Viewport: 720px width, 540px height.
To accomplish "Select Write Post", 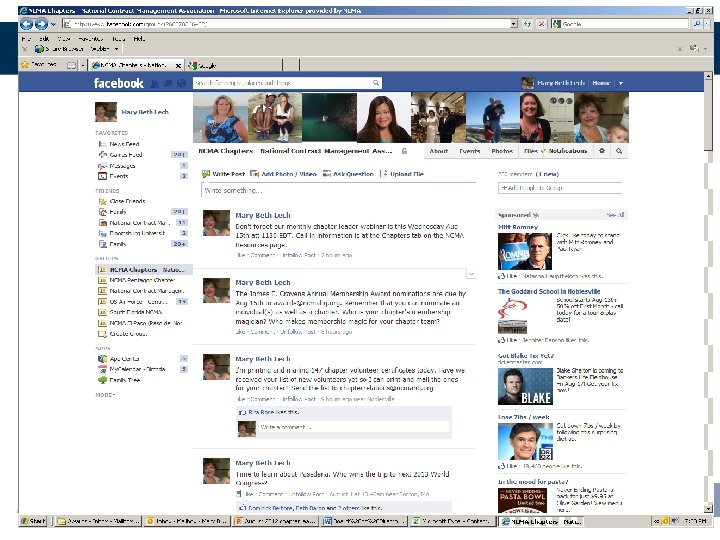I will (x=224, y=174).
